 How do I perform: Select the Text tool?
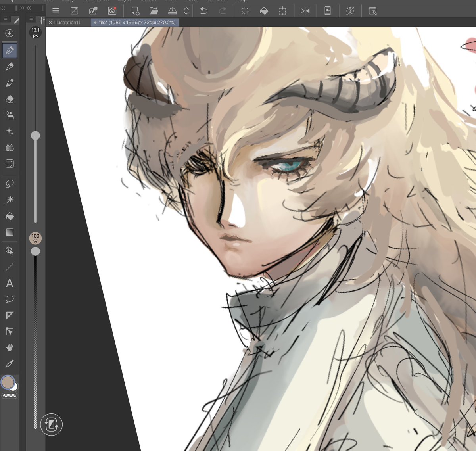(10, 283)
